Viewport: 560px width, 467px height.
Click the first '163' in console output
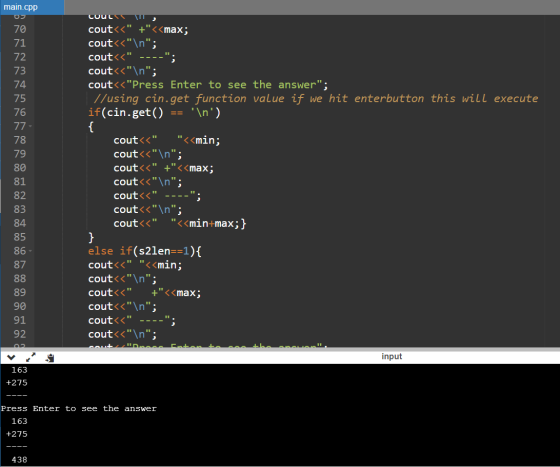(x=19, y=370)
